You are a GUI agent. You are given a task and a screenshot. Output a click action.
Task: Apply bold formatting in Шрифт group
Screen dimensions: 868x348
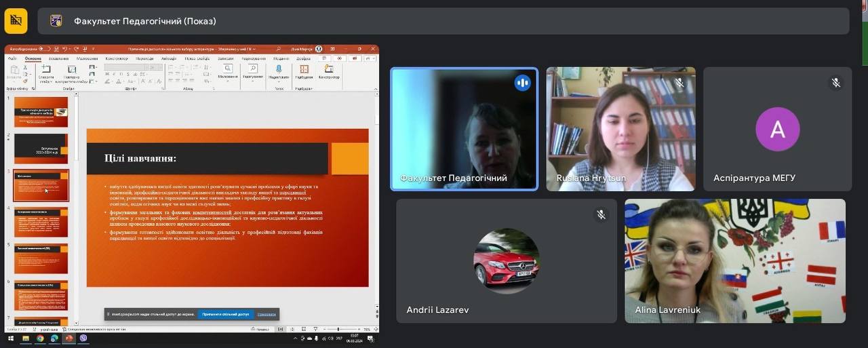point(106,74)
